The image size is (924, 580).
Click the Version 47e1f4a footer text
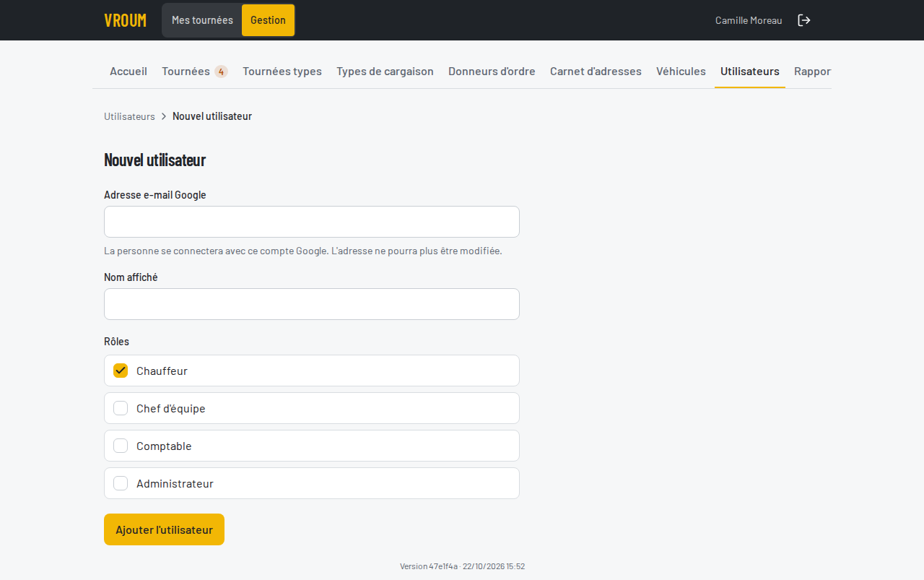[462, 566]
